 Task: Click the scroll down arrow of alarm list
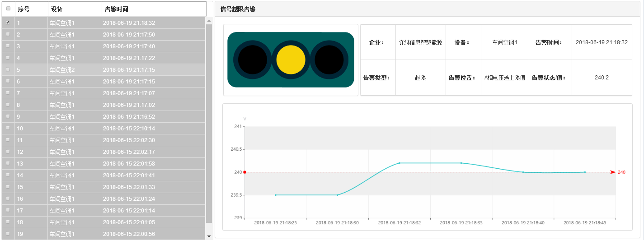[x=209, y=236]
